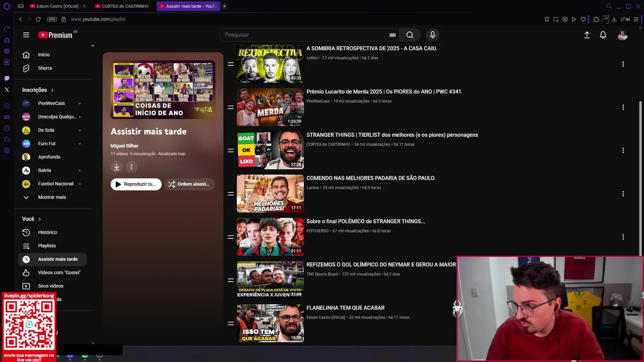Screen dimensions: 644x362
Task: Select the Assistir mais tarde browser tab
Action: coord(188,6)
